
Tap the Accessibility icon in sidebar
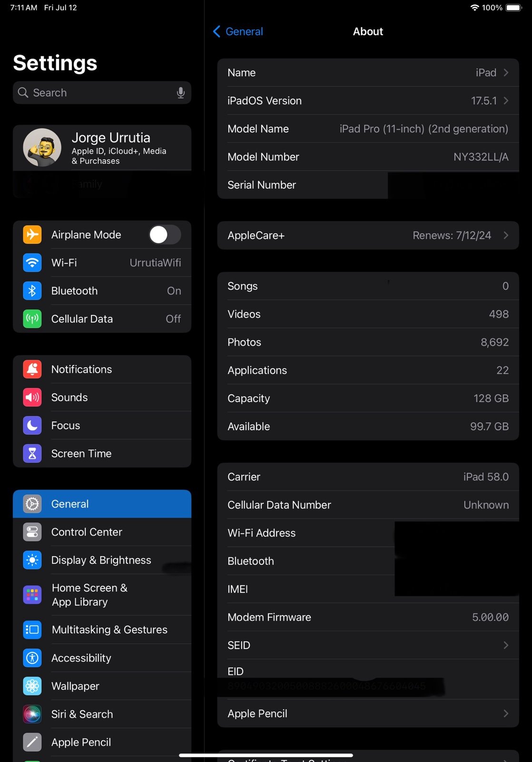(x=32, y=658)
